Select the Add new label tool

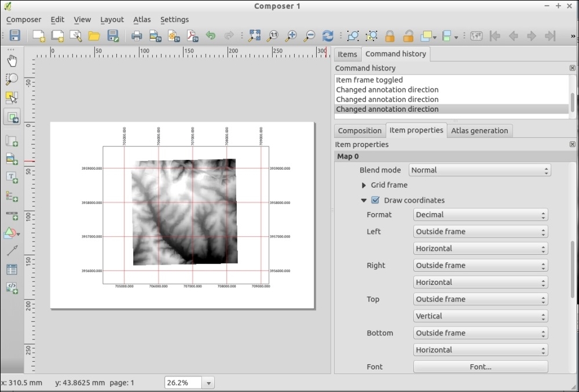pos(12,177)
